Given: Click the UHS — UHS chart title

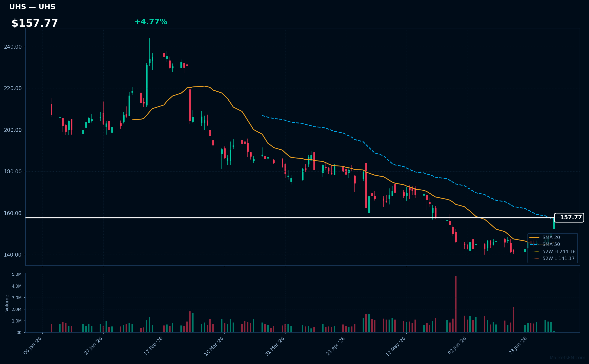Looking at the screenshot, I should pos(32,7).
